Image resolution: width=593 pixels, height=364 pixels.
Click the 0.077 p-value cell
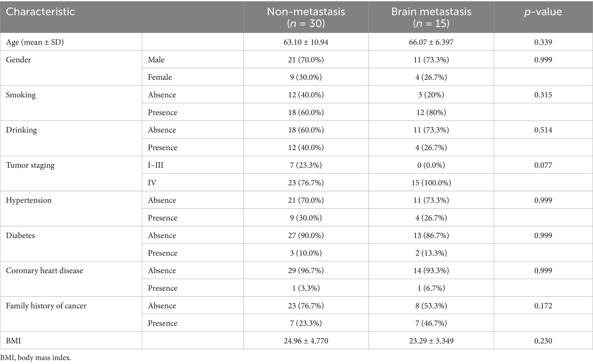coord(543,165)
